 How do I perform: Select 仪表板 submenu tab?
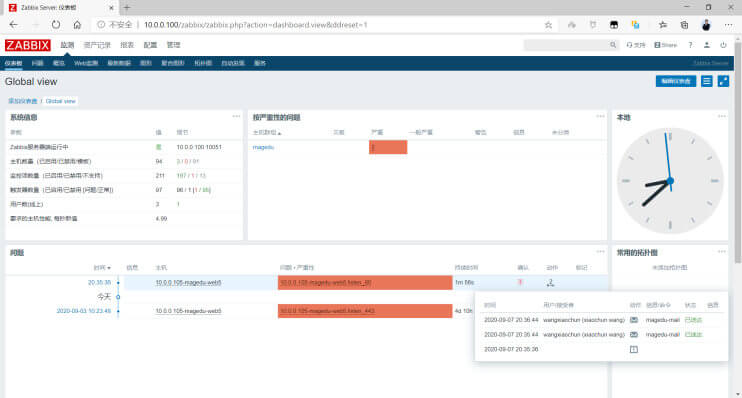pyautogui.click(x=13, y=63)
